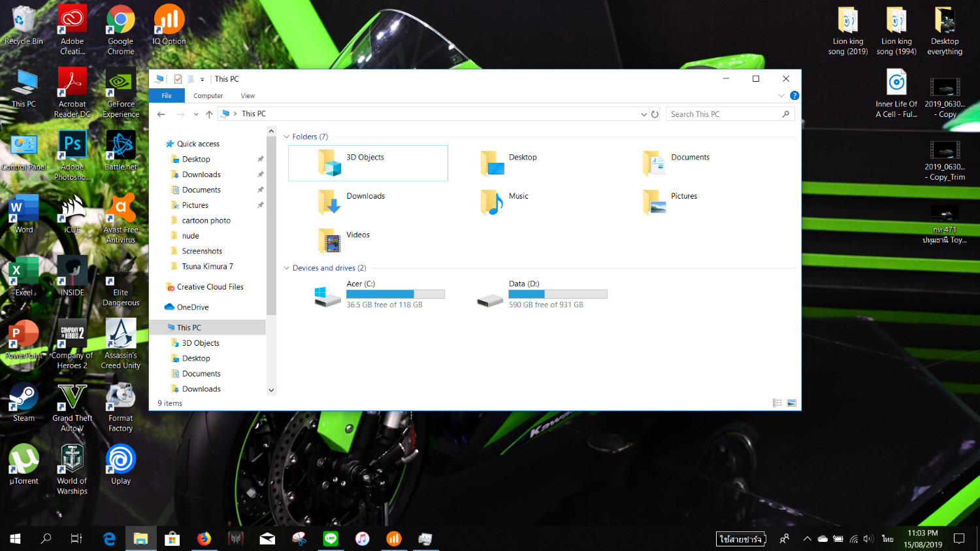This screenshot has height=551, width=980.
Task: Open the Documents folder in the Folders group
Action: pyautogui.click(x=676, y=163)
